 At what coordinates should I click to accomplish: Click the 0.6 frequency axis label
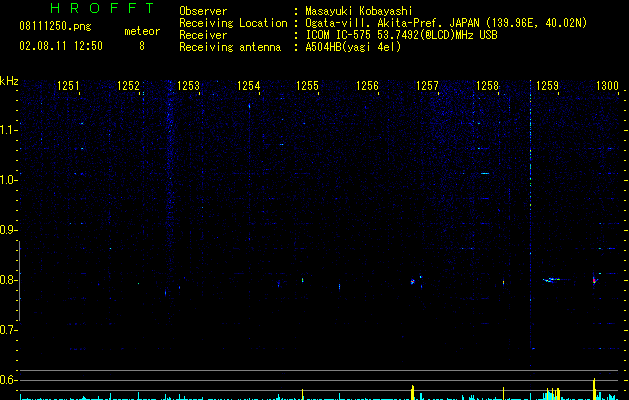[8, 380]
